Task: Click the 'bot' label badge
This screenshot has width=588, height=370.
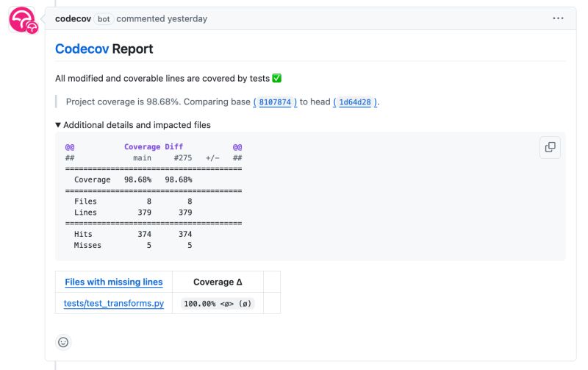Action: coord(104,19)
